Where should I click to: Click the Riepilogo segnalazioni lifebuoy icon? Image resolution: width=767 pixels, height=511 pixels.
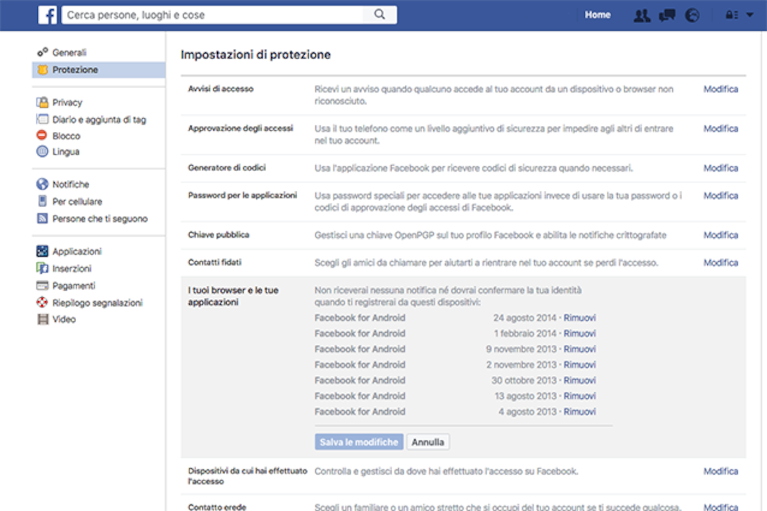(43, 302)
